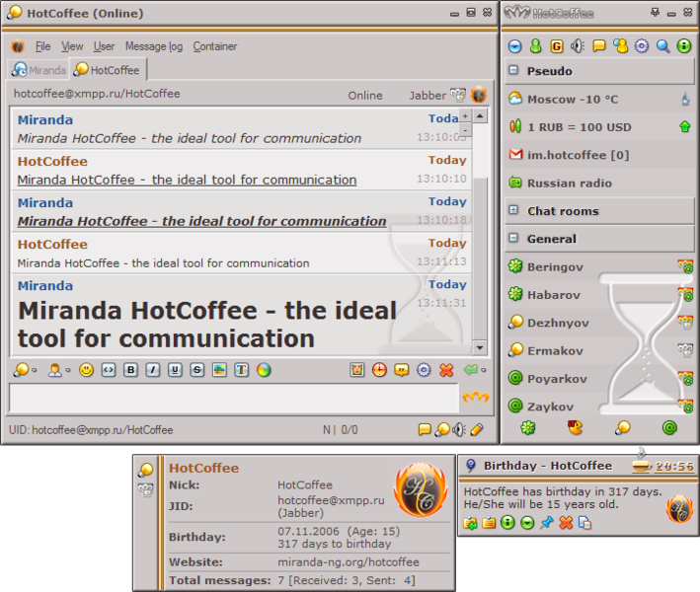Select the Zaykov contact

599,407
